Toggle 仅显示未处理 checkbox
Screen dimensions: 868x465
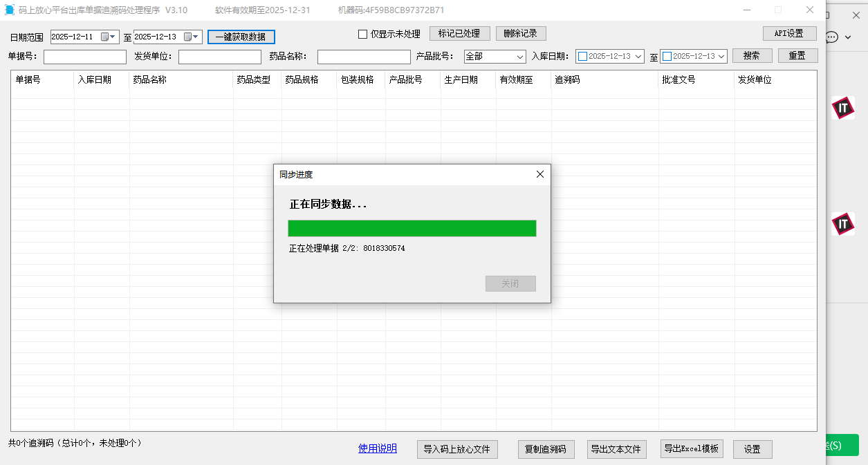[362, 35]
